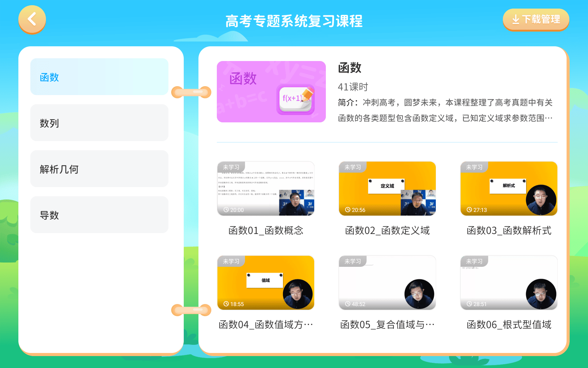Open the 48:52 lesson video thumbnail
The height and width of the screenshot is (368, 588).
[387, 283]
